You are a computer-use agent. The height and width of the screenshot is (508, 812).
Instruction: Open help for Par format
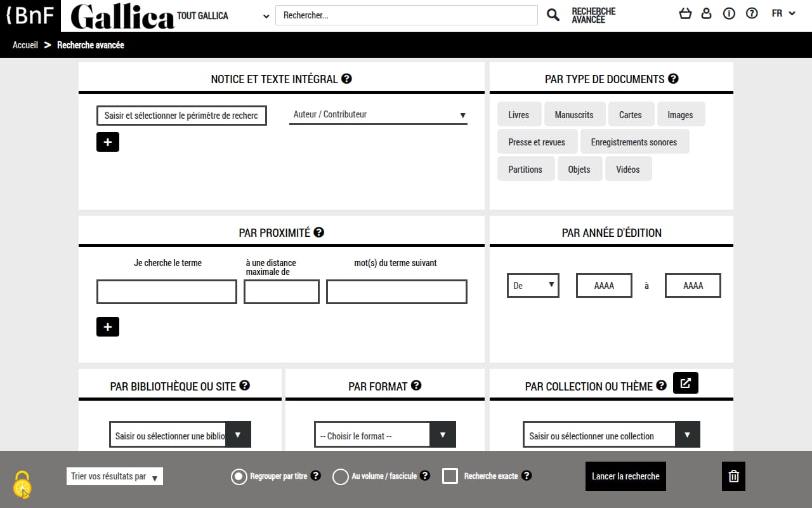416,385
